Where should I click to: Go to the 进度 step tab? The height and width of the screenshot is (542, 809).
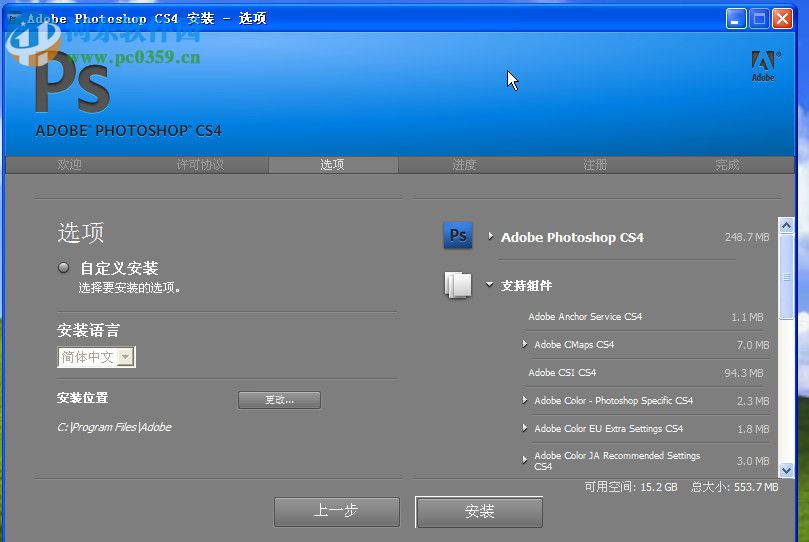point(464,165)
